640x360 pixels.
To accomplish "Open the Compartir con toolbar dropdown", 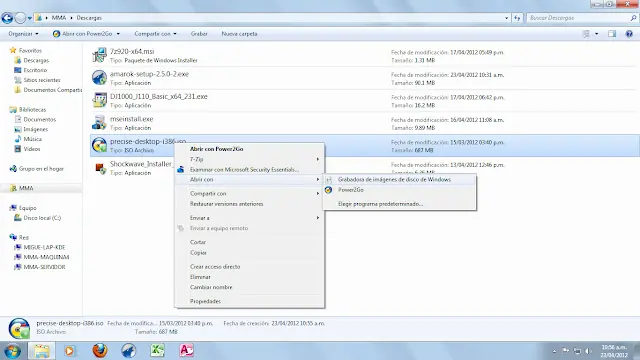I will click(x=156, y=34).
